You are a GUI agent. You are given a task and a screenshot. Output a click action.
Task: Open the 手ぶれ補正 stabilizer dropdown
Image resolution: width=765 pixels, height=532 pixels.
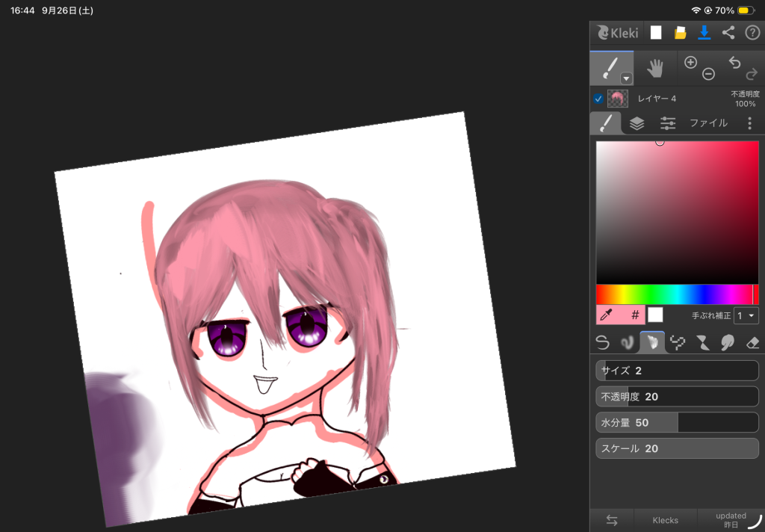coord(746,316)
